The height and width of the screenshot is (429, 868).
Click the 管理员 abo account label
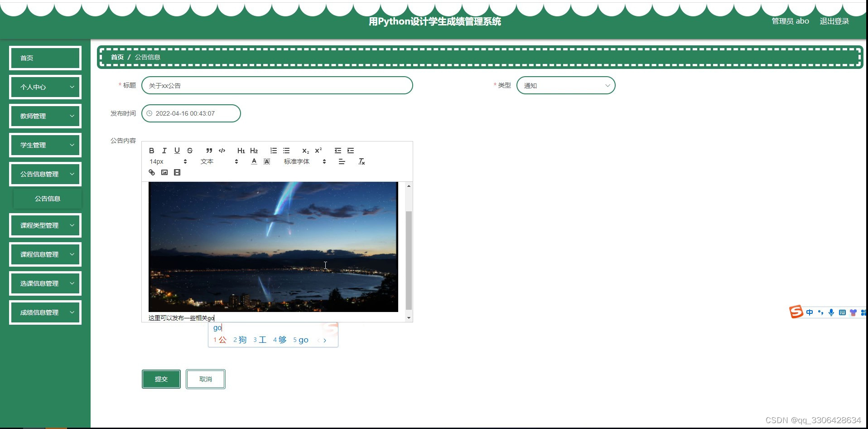tap(791, 21)
